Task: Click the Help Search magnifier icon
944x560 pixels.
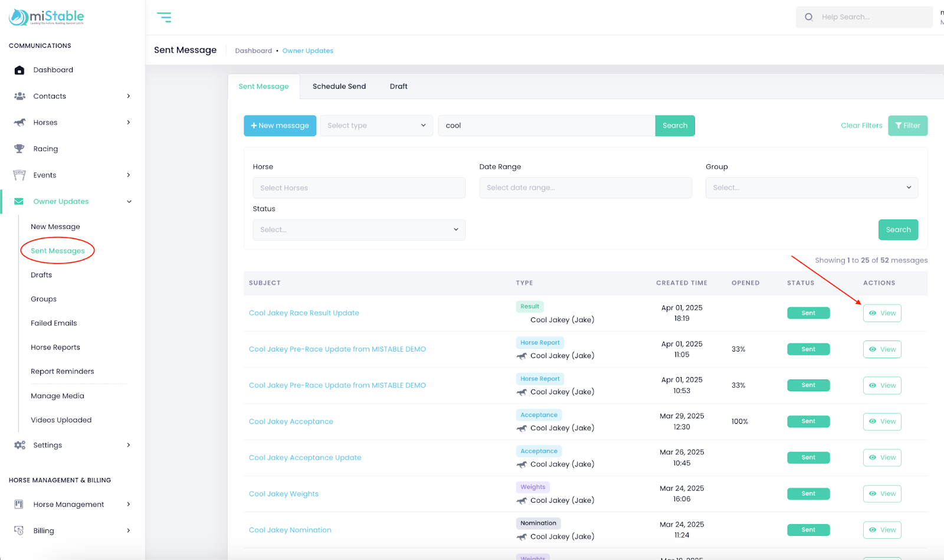Action: (x=809, y=17)
